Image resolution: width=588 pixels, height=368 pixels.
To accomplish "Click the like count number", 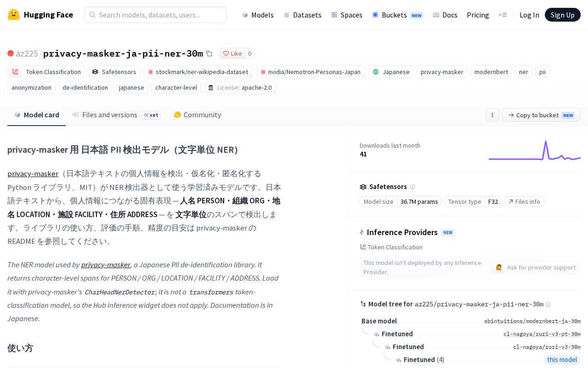I will coord(250,53).
